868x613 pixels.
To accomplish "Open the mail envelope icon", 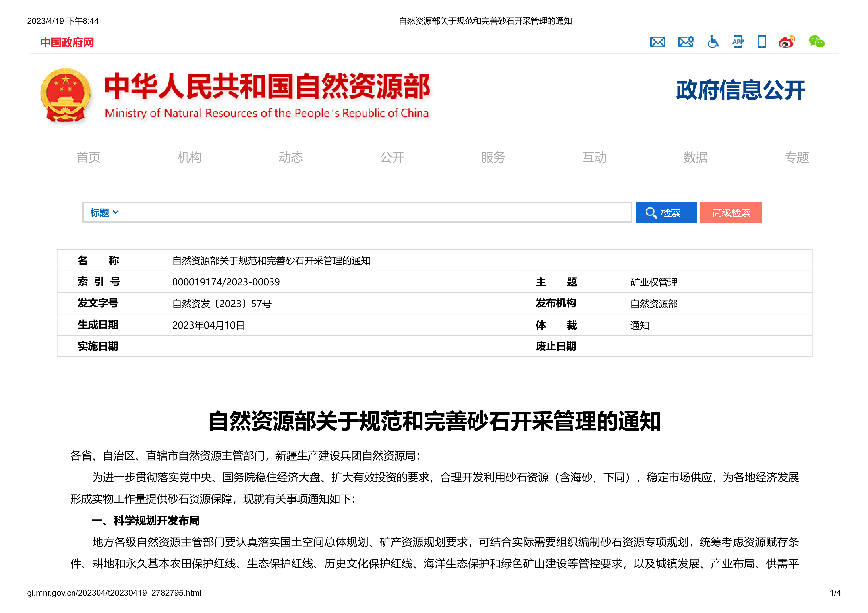I will click(657, 42).
